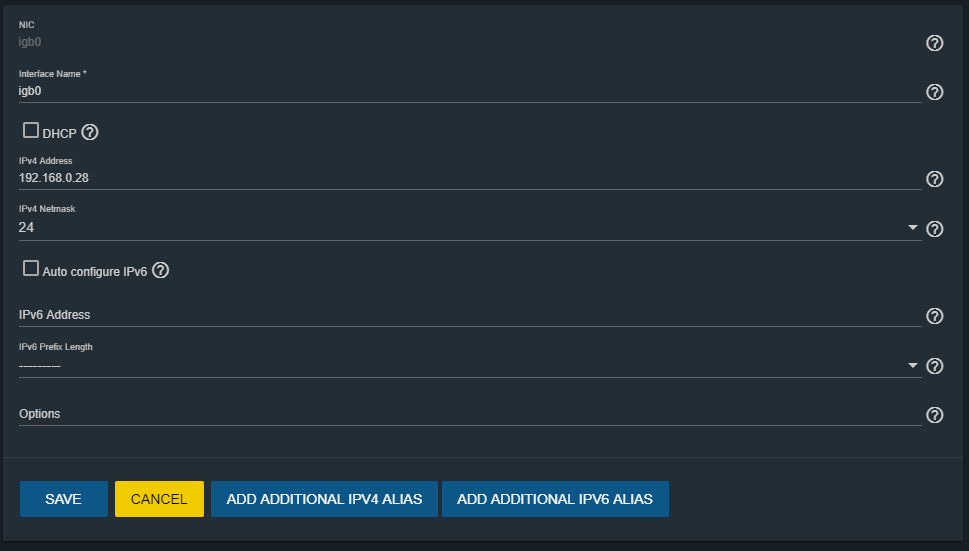The image size is (969, 551).
Task: Tick the Auto configure IPv6 checkbox
Action: click(31, 269)
